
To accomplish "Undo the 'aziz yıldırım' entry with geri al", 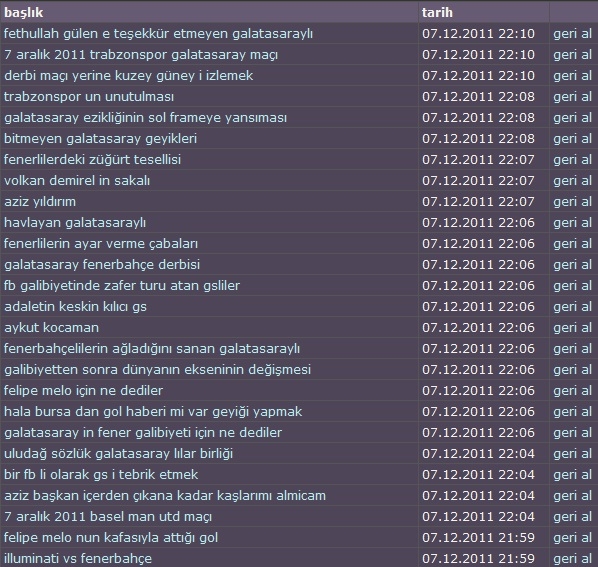I will coord(572,202).
